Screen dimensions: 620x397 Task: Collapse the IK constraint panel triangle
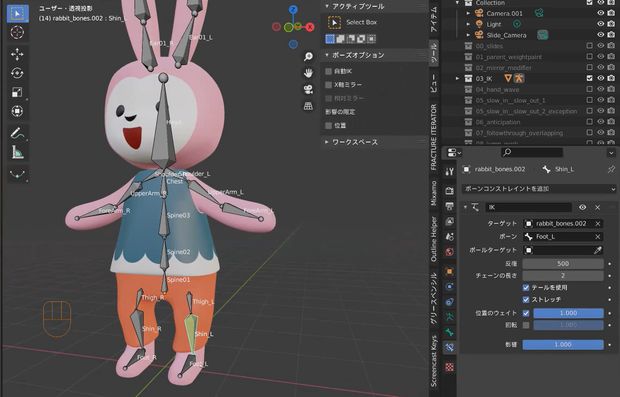[465, 207]
